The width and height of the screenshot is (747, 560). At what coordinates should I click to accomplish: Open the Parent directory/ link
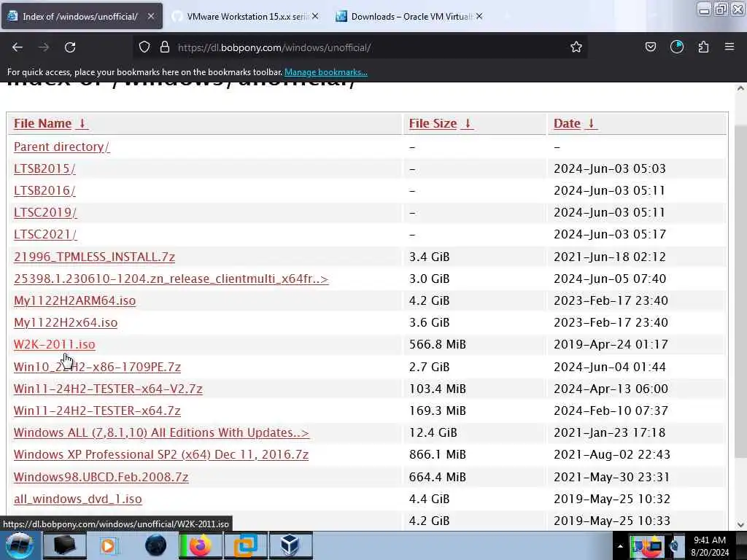tap(61, 147)
